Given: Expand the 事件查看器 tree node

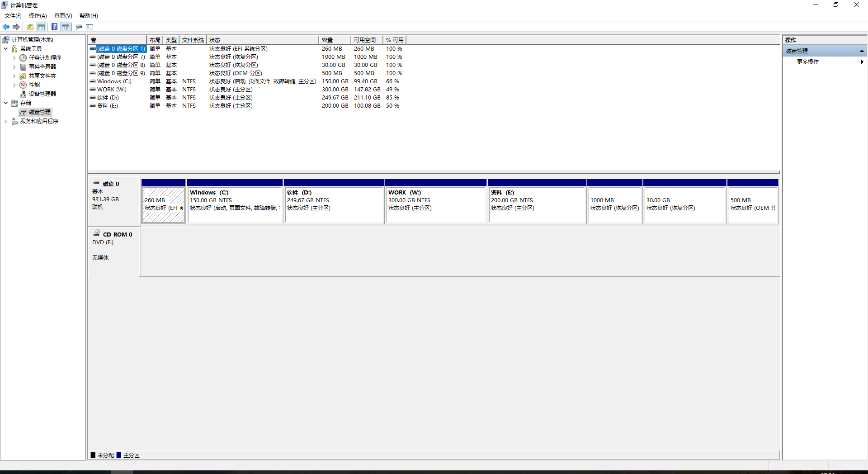Looking at the screenshot, I should point(14,67).
